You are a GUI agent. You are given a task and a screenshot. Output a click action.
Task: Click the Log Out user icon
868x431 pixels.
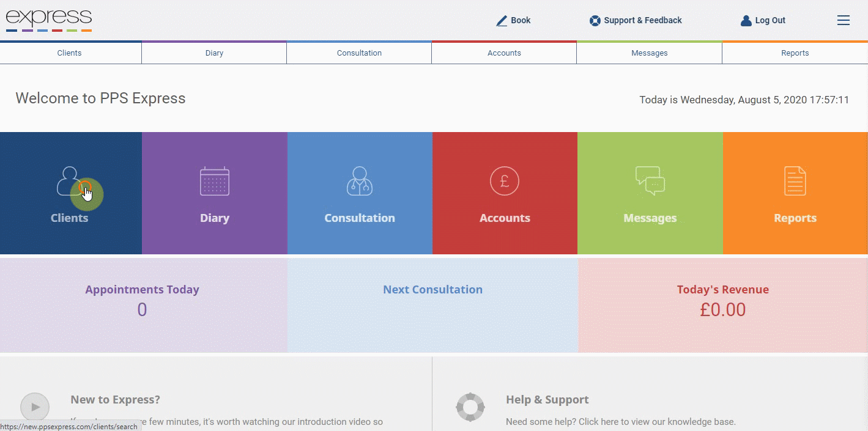746,21
